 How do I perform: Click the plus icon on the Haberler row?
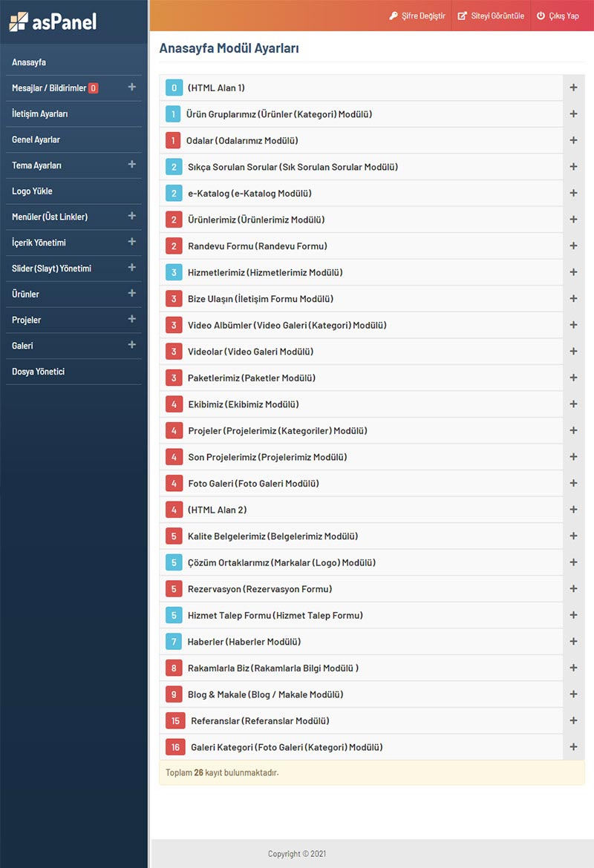coord(573,642)
